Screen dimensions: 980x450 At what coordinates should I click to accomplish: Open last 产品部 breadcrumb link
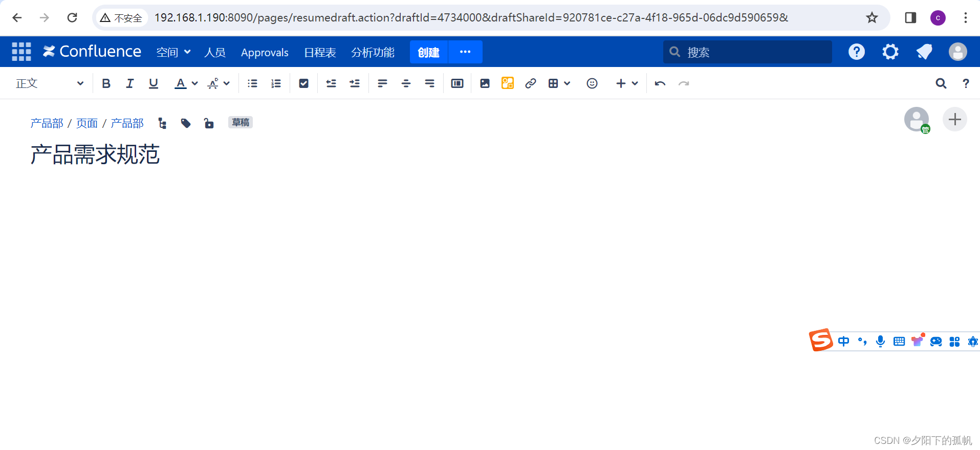coord(127,123)
